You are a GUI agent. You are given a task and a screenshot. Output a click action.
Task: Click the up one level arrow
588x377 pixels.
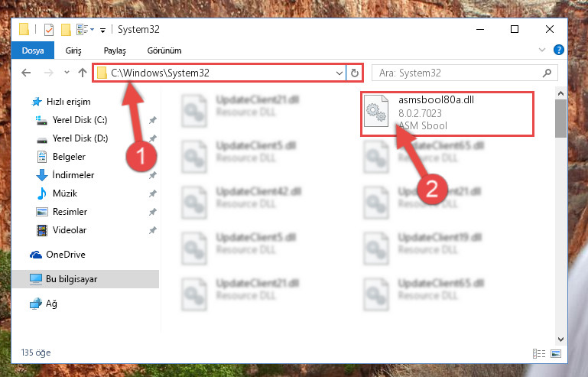(83, 73)
